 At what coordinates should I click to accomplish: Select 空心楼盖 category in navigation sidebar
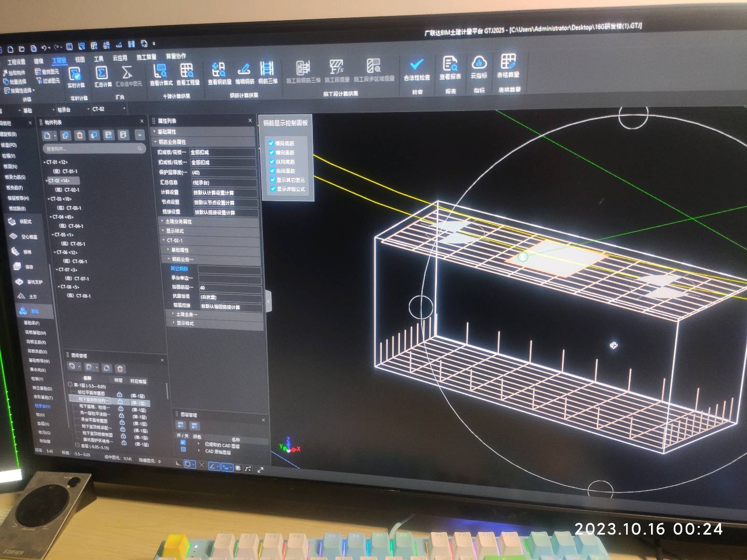(x=23, y=237)
